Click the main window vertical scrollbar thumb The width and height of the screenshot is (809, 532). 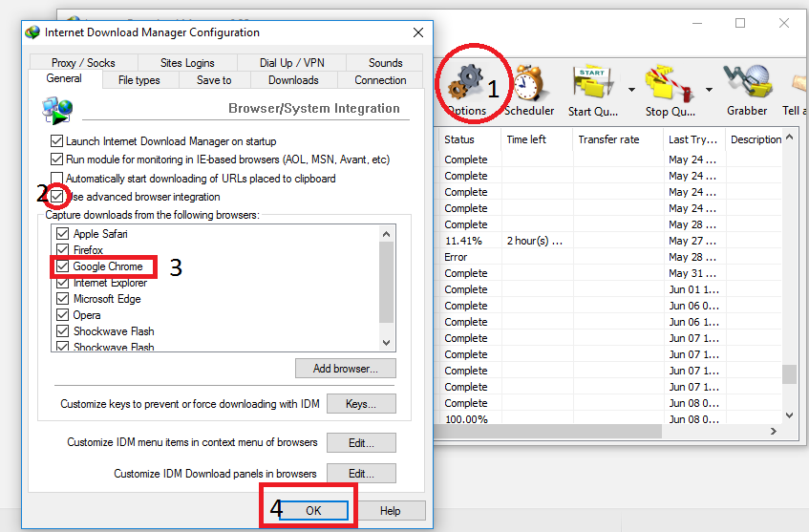(x=789, y=374)
